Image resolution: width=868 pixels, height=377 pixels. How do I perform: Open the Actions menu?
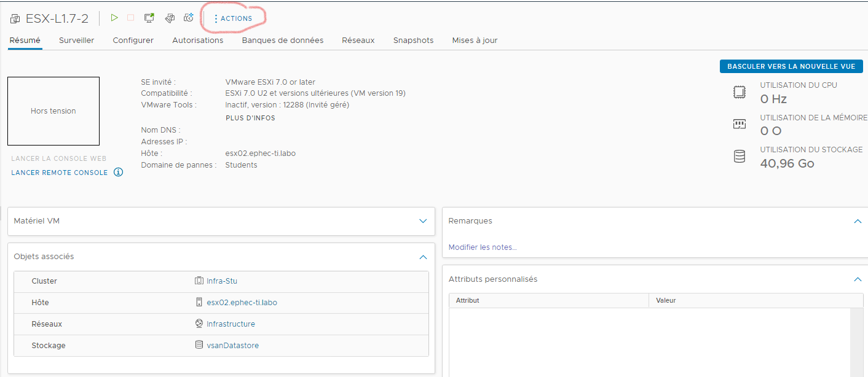233,18
